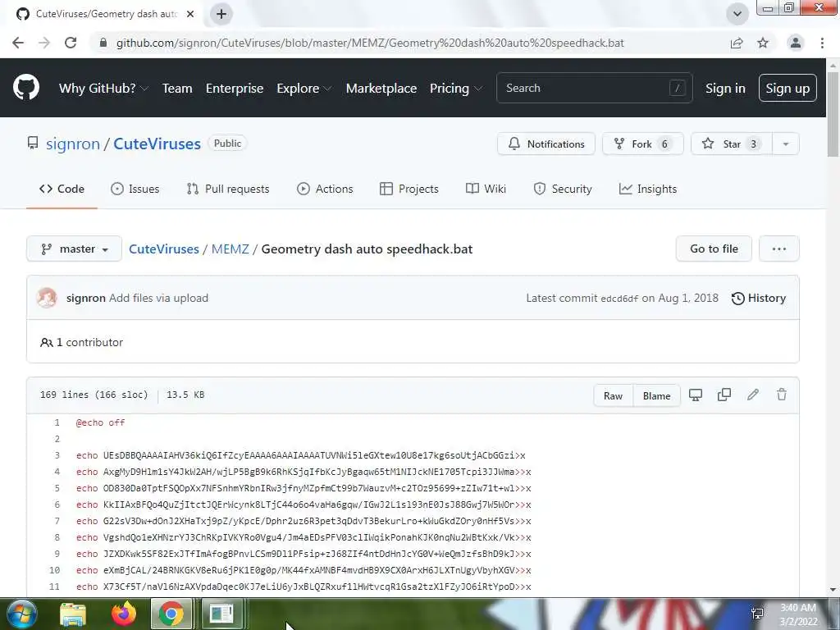This screenshot has height=630, width=840.
Task: Open Marketplace nav link
Action: tap(381, 89)
